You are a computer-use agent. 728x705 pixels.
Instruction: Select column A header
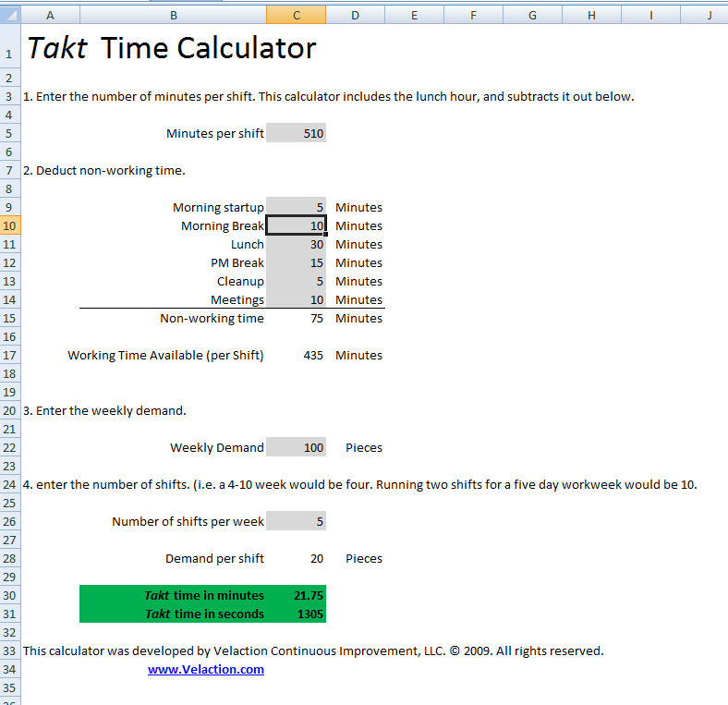pyautogui.click(x=50, y=15)
